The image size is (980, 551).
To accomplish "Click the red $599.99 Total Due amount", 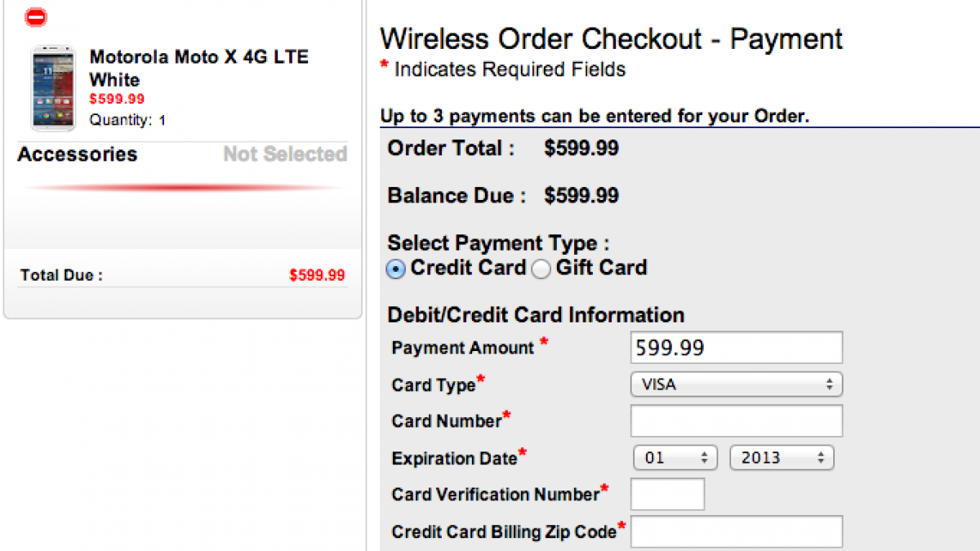I will click(317, 276).
